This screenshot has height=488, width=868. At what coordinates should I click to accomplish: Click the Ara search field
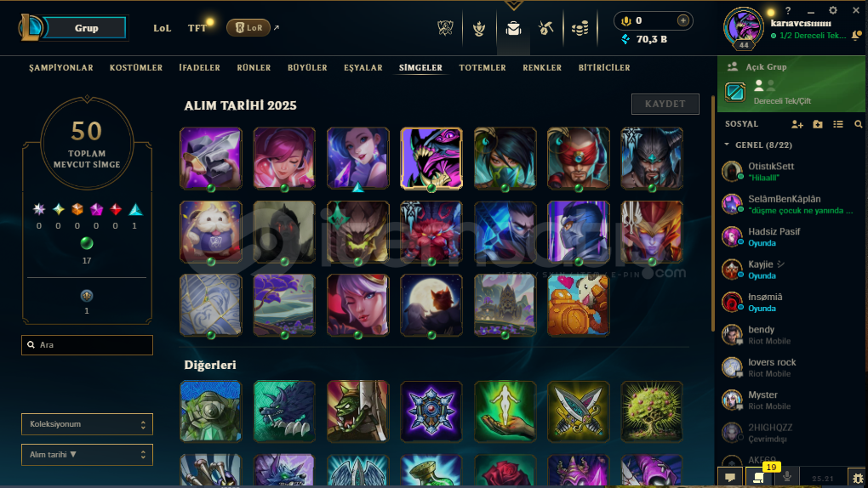(87, 344)
